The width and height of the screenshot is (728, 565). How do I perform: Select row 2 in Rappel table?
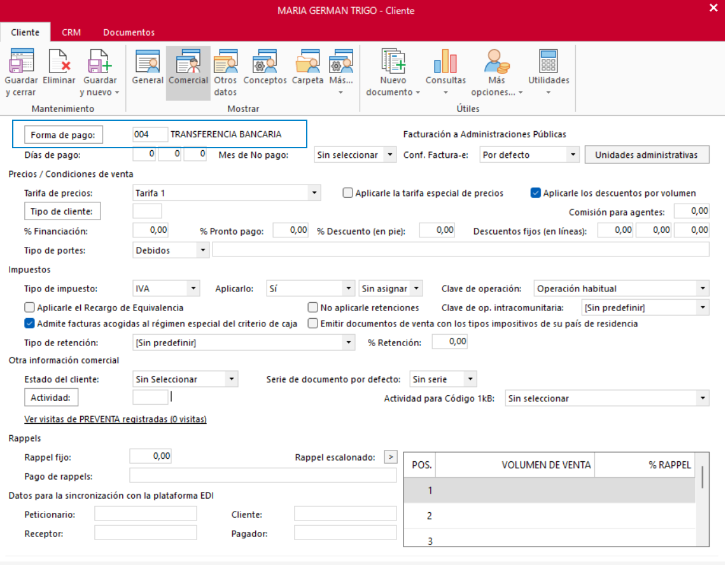click(x=549, y=516)
